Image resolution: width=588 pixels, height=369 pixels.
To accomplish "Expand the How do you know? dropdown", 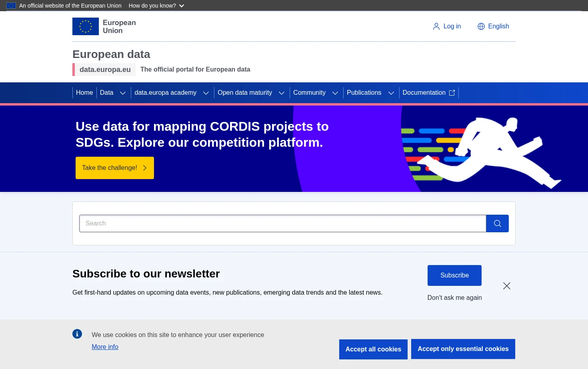I will [156, 6].
